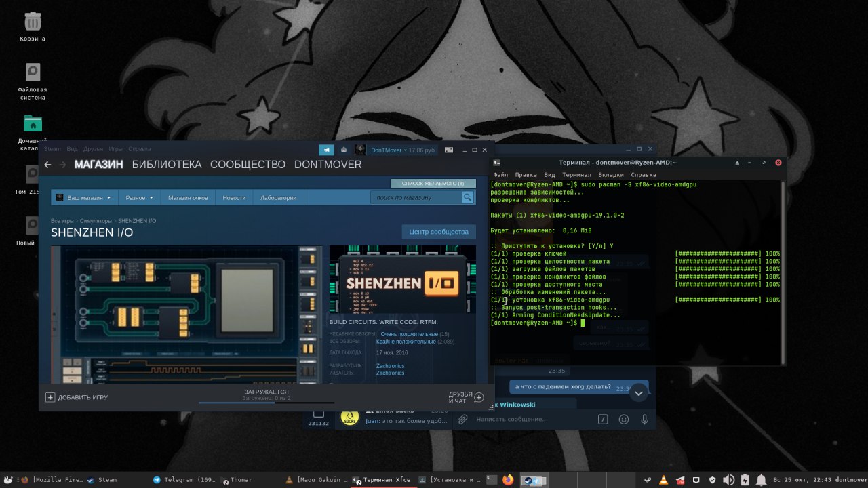Switch to МАГАЗИН tab

[99, 165]
